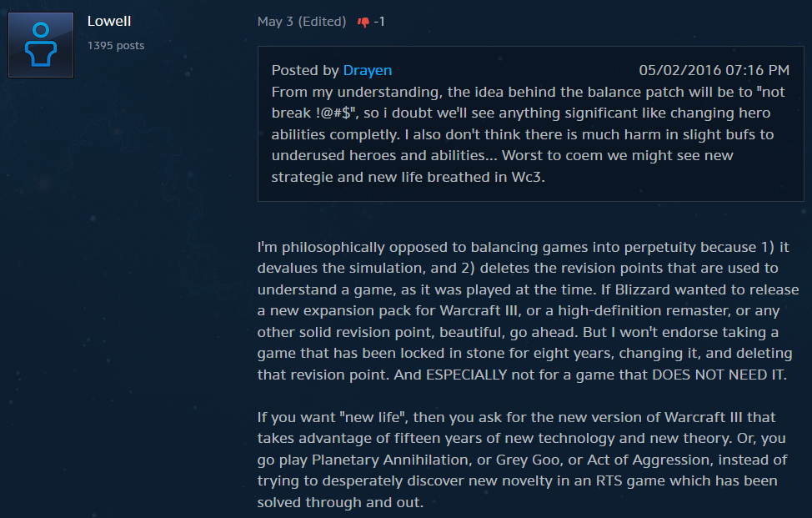This screenshot has width=812, height=518.
Task: Open Drayen's profile from the quote
Action: point(368,70)
